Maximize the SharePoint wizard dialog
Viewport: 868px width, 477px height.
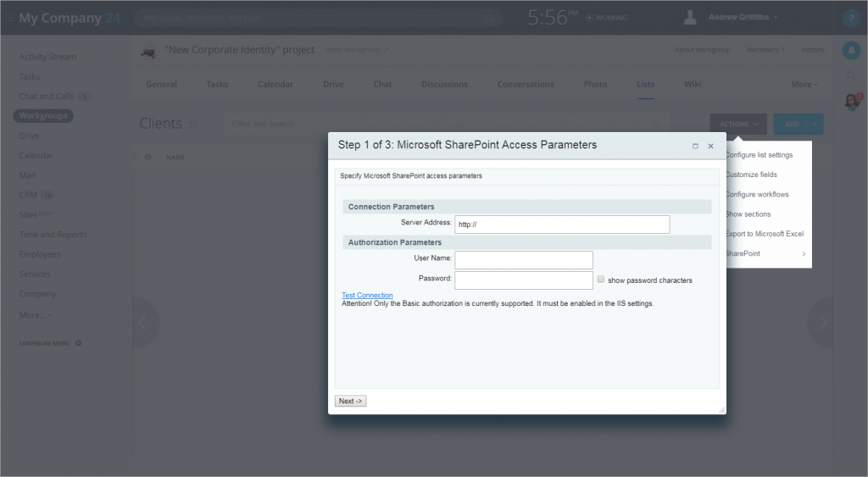[695, 146]
